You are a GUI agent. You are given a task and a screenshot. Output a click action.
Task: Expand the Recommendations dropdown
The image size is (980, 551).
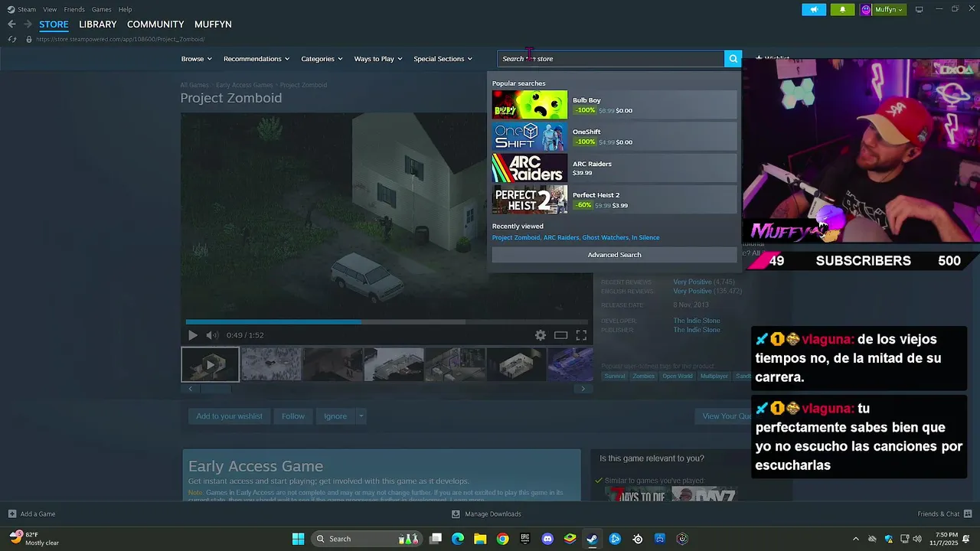point(256,59)
